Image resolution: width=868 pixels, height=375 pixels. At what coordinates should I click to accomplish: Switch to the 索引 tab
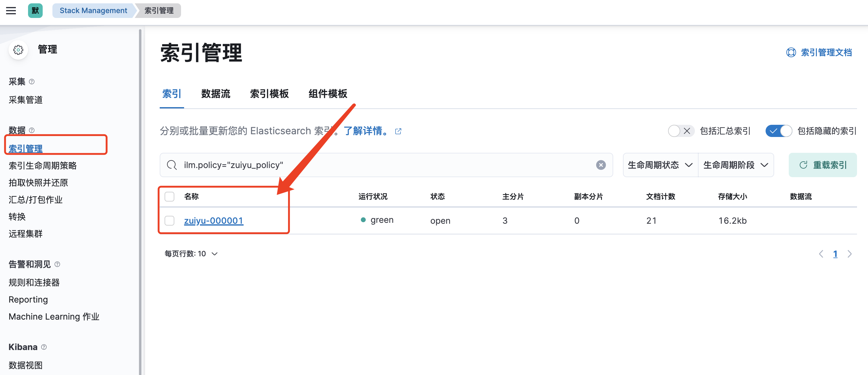[172, 94]
